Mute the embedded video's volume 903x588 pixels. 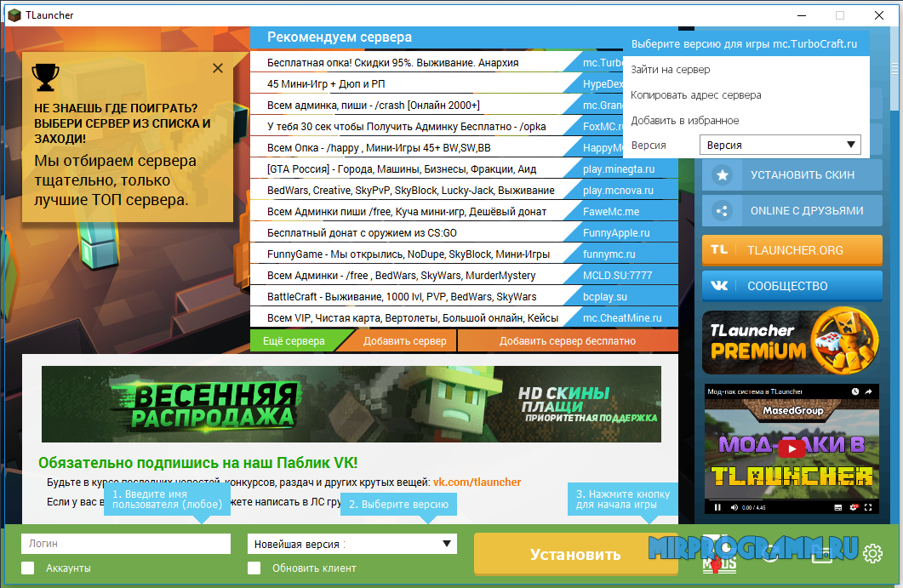tap(734, 507)
